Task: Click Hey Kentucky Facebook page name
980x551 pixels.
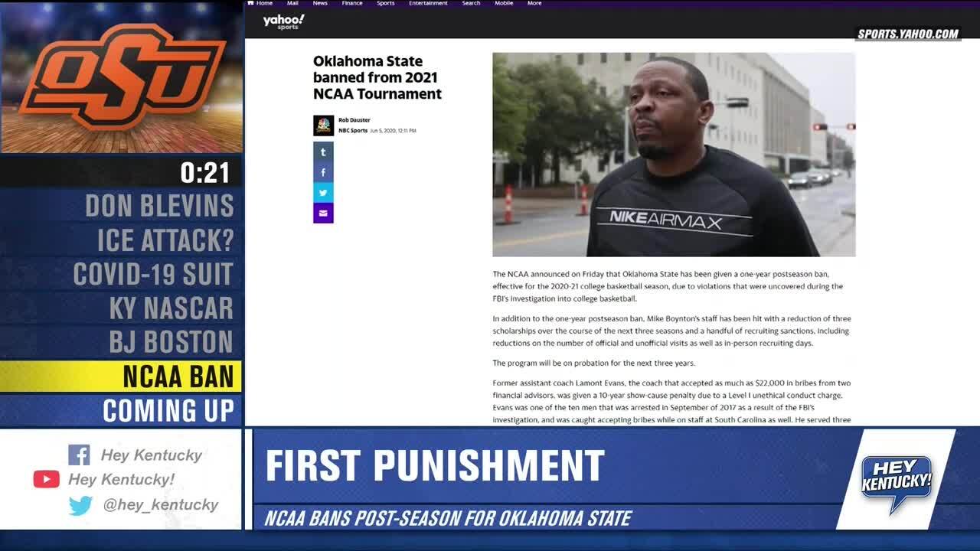Action: [152, 455]
